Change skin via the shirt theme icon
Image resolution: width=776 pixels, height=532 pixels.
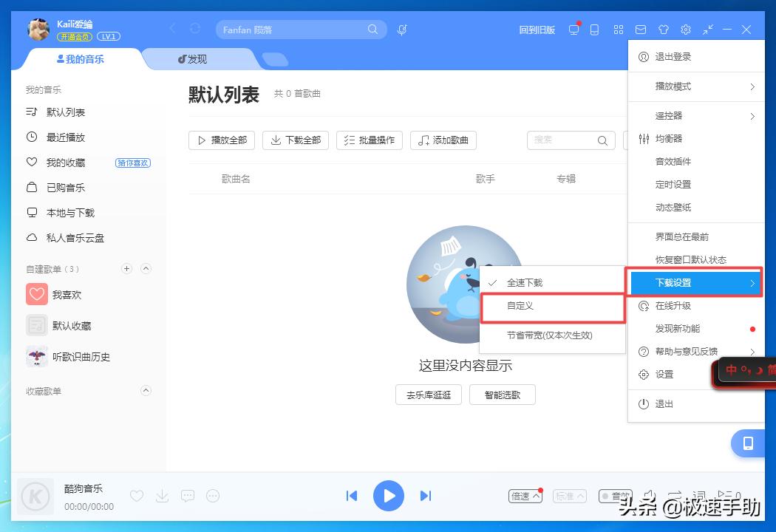click(664, 30)
